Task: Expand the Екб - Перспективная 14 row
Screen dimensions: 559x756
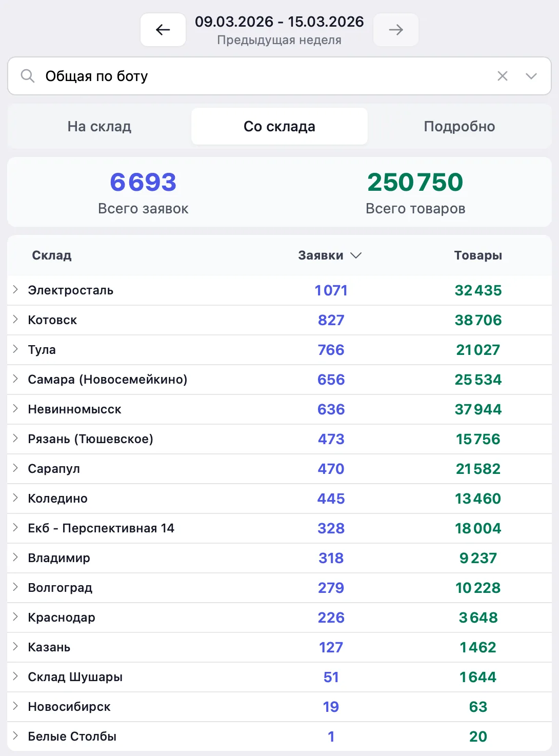Action: [15, 528]
